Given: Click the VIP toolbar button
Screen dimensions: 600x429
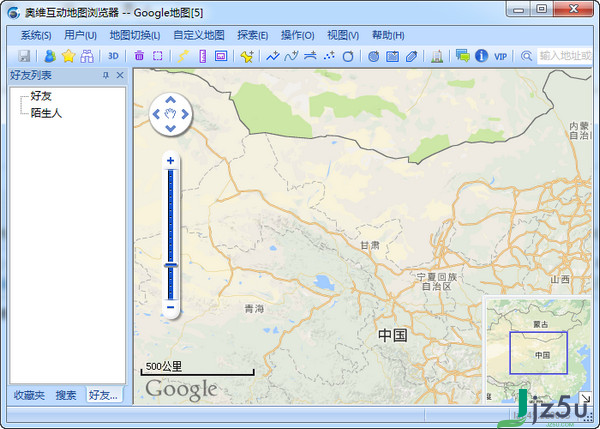Looking at the screenshot, I should click(501, 57).
